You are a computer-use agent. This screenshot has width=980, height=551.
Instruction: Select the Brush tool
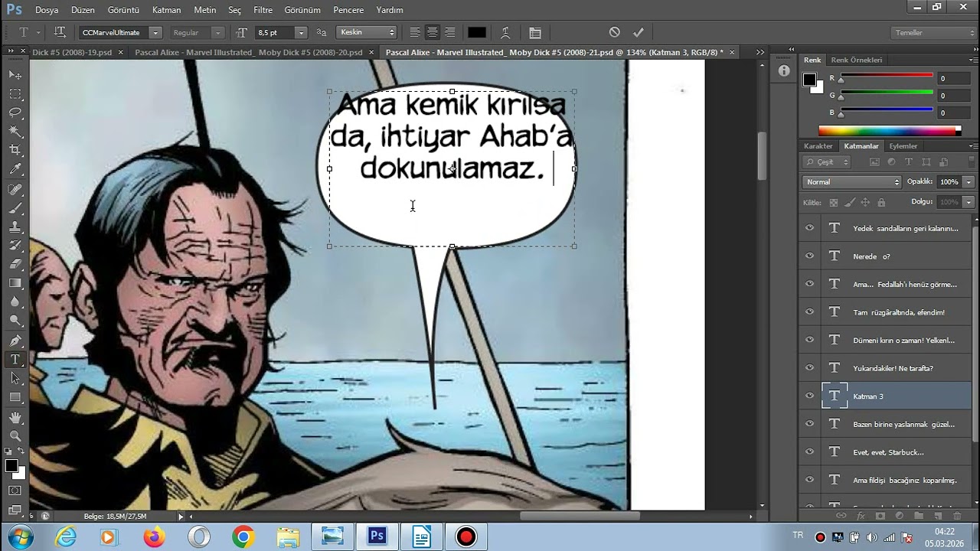pyautogui.click(x=15, y=208)
